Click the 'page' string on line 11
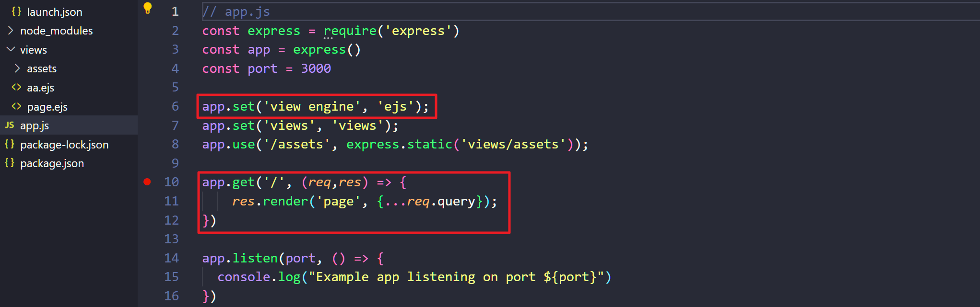 [338, 201]
